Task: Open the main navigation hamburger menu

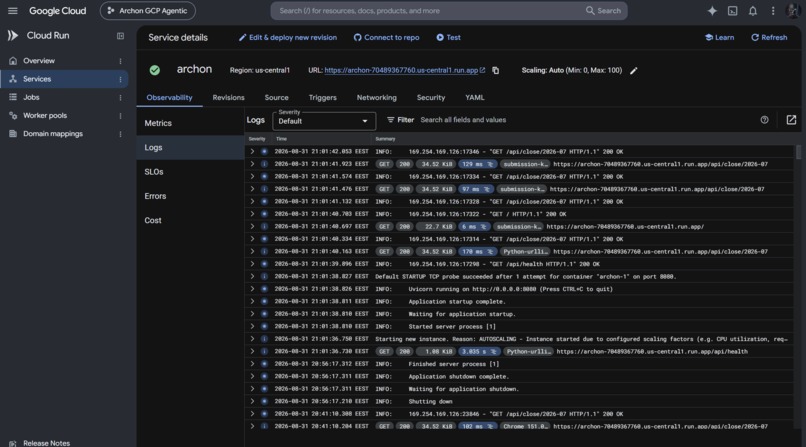Action: coord(13,11)
